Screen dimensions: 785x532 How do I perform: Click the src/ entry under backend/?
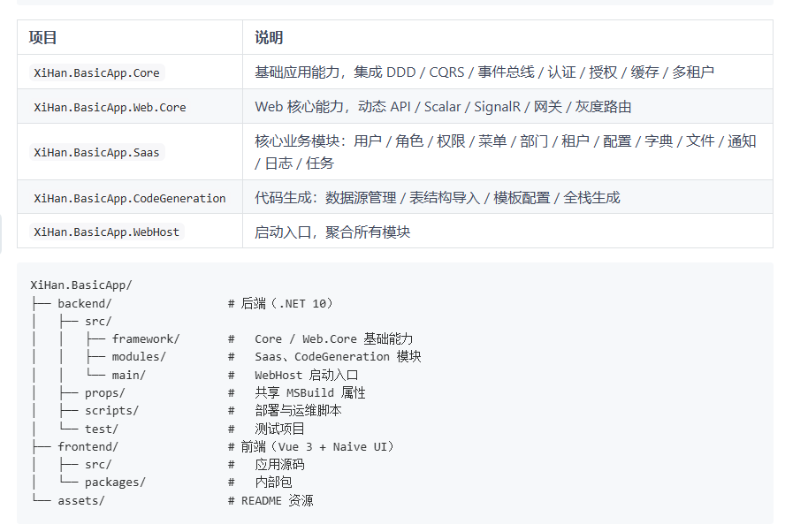click(x=98, y=322)
